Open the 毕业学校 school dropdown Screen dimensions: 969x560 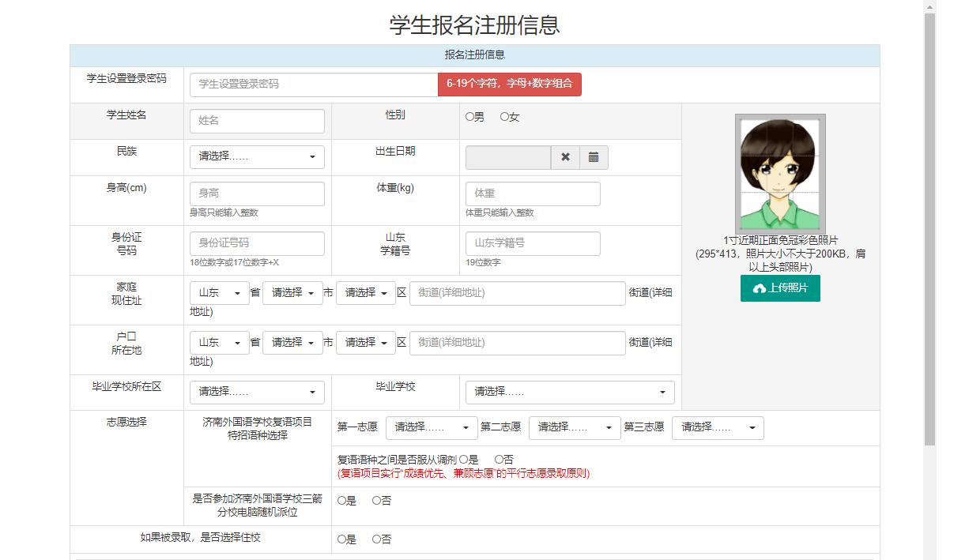(x=569, y=392)
